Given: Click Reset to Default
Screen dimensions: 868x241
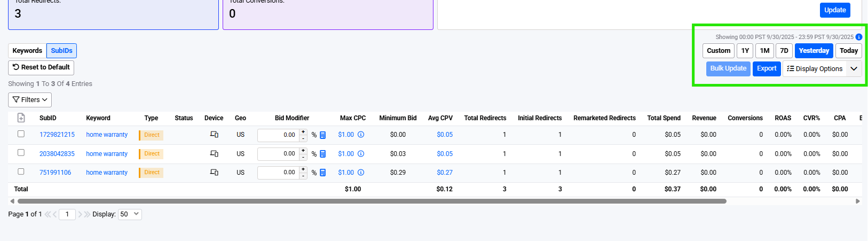Looking at the screenshot, I should 41,67.
